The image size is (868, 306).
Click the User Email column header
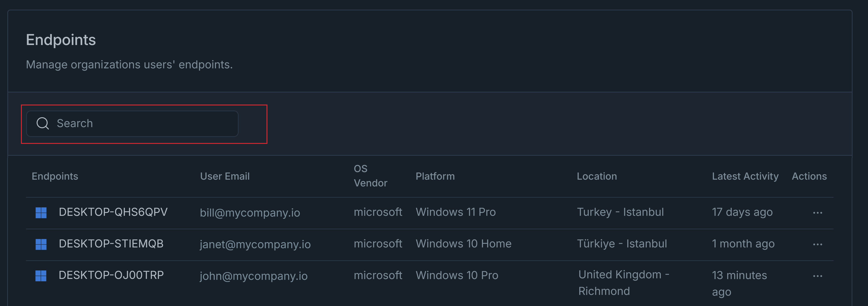[225, 176]
